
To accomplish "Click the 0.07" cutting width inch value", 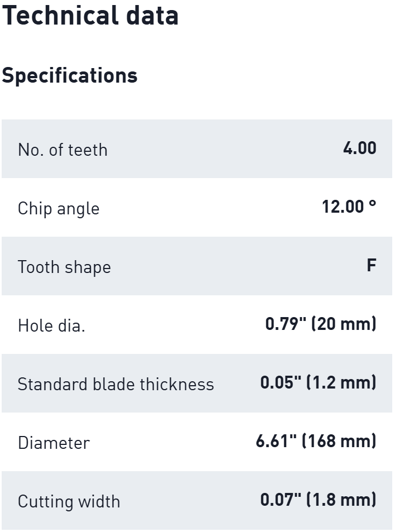I will [x=280, y=500].
